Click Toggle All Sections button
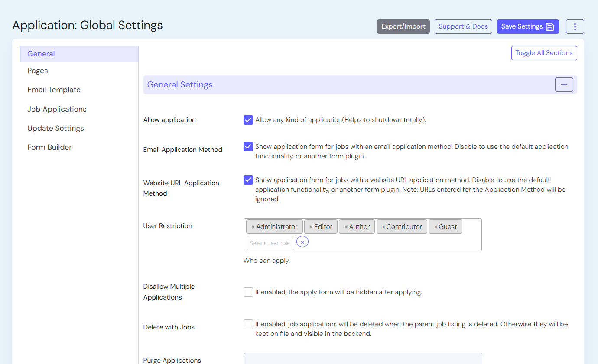598x364 pixels. click(544, 53)
